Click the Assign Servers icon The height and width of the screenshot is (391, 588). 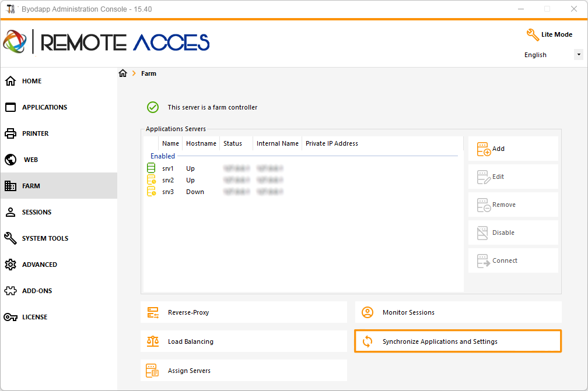click(x=152, y=371)
